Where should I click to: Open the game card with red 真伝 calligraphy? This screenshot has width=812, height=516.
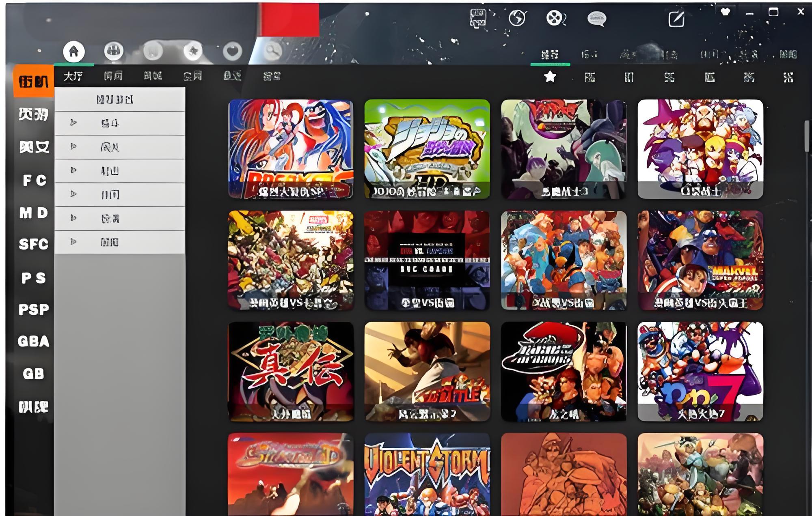tap(291, 372)
